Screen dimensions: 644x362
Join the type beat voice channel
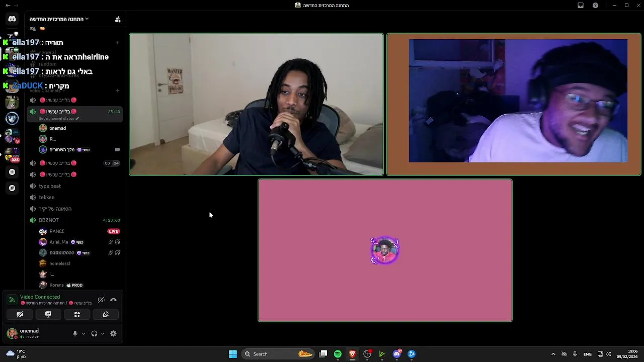tap(74, 186)
